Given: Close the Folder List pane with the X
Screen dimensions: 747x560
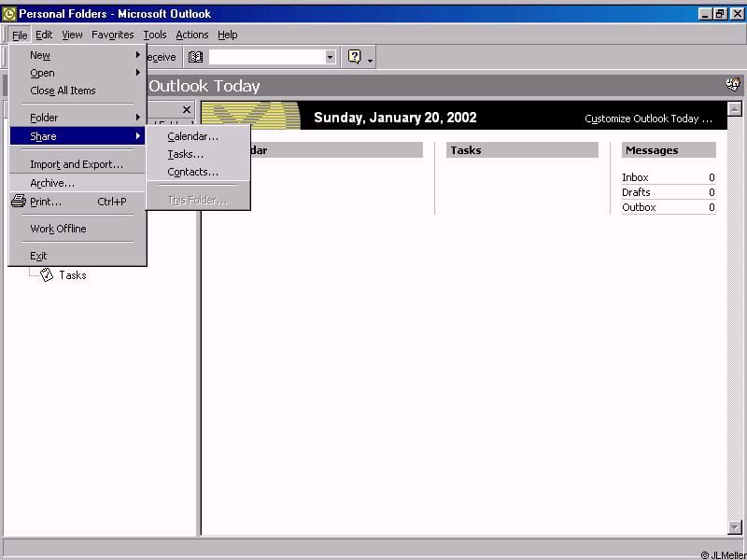Looking at the screenshot, I should click(187, 109).
